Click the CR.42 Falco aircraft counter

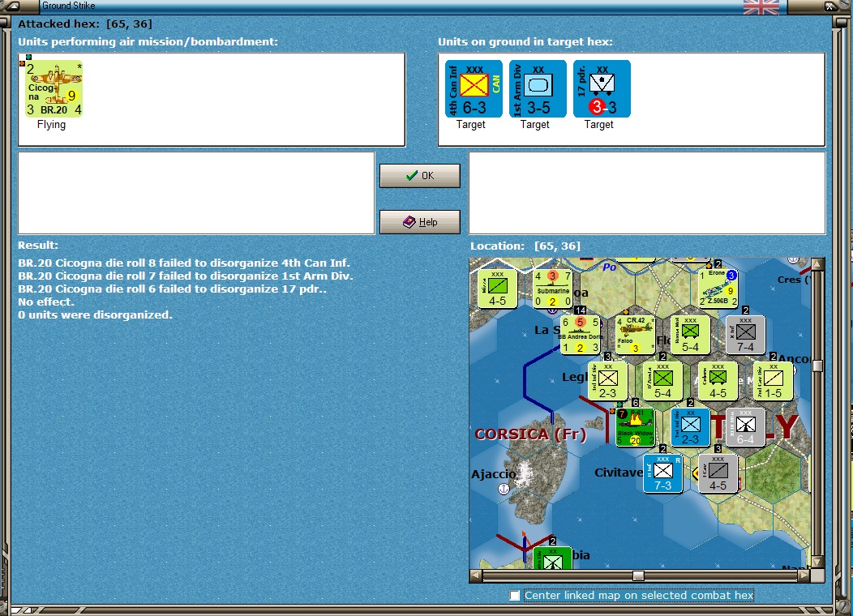pyautogui.click(x=635, y=335)
